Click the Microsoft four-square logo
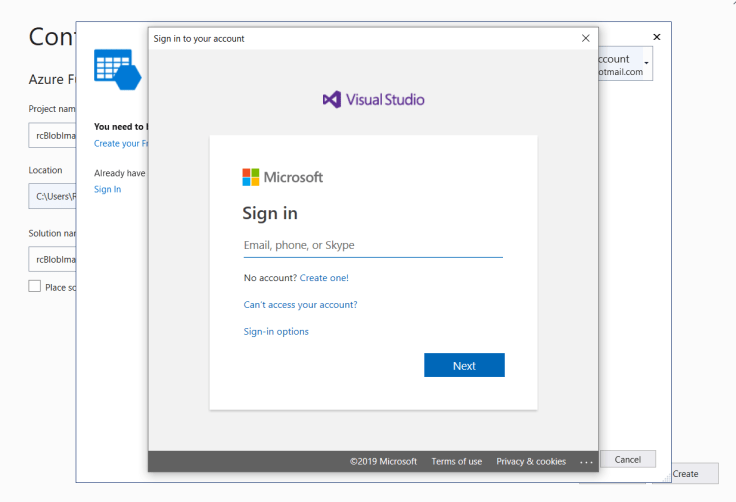The image size is (736, 502). click(x=251, y=177)
